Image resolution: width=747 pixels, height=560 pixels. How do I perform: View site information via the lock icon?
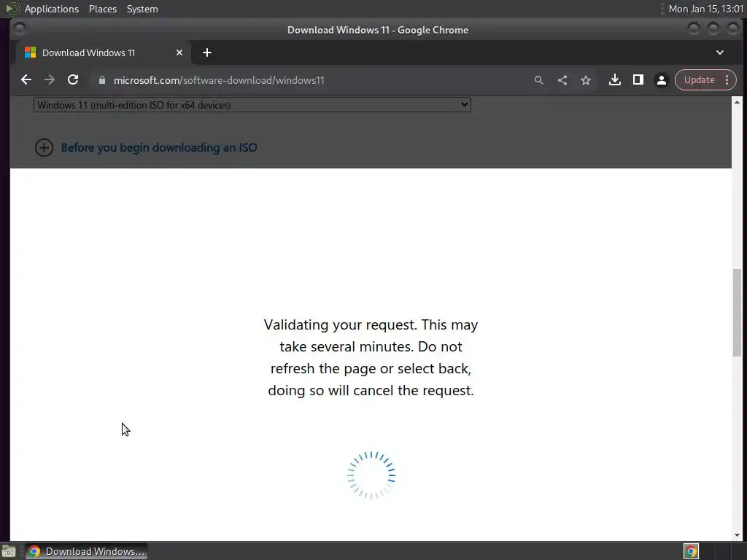[x=101, y=80]
